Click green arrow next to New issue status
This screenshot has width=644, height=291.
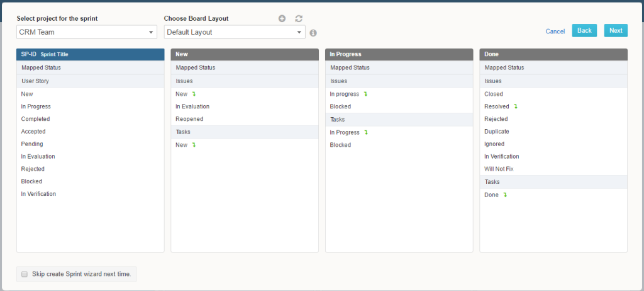(194, 94)
